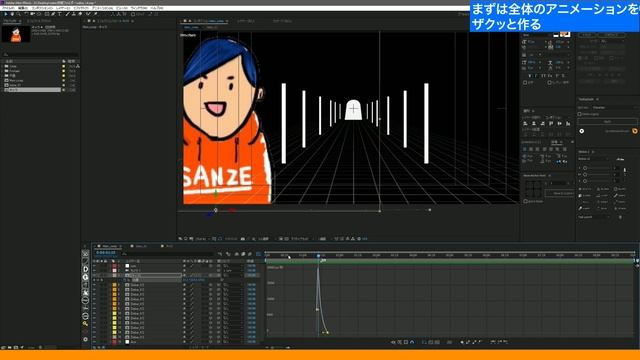Open the コンポジション menu
The width and height of the screenshot is (640, 360).
click(42, 8)
